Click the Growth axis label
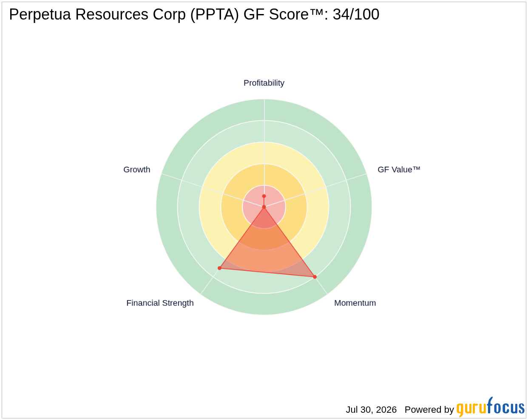 pyautogui.click(x=137, y=170)
